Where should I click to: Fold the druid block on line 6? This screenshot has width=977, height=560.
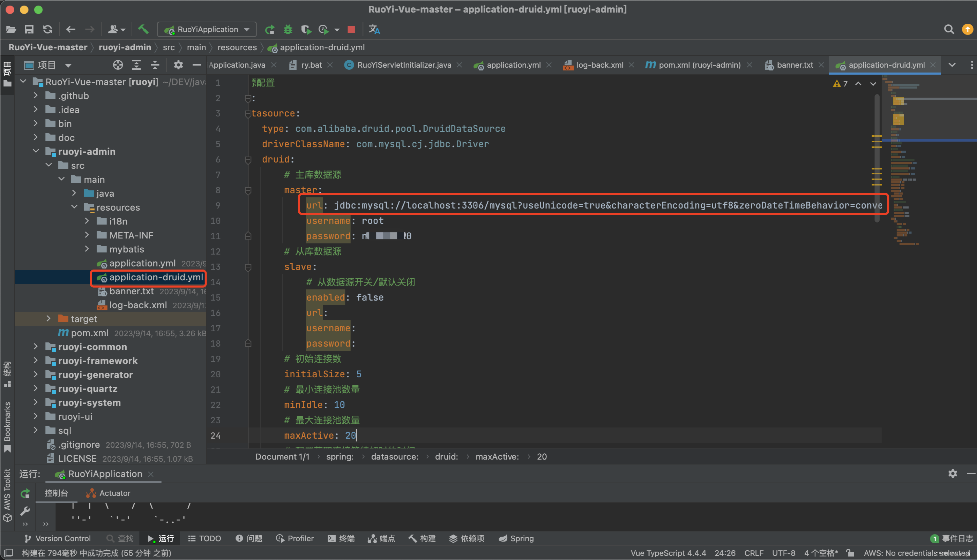[248, 159]
